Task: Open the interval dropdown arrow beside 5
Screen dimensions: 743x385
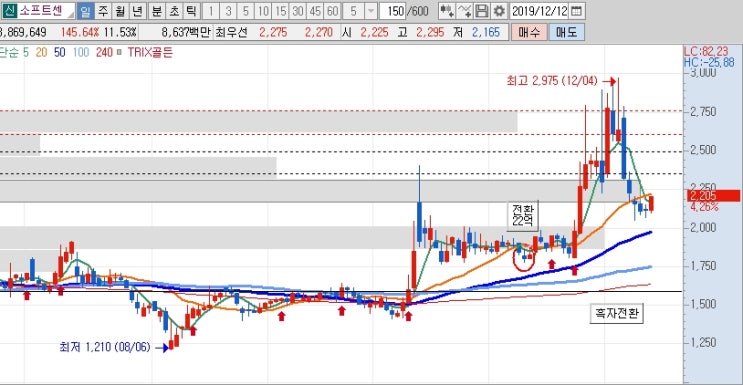Action: point(372,10)
